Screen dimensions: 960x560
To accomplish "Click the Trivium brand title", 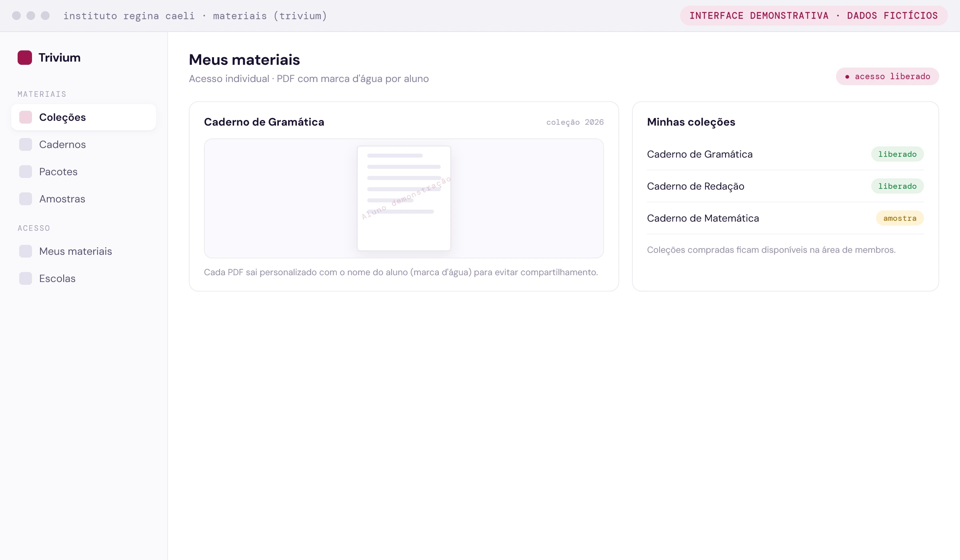I will point(60,58).
